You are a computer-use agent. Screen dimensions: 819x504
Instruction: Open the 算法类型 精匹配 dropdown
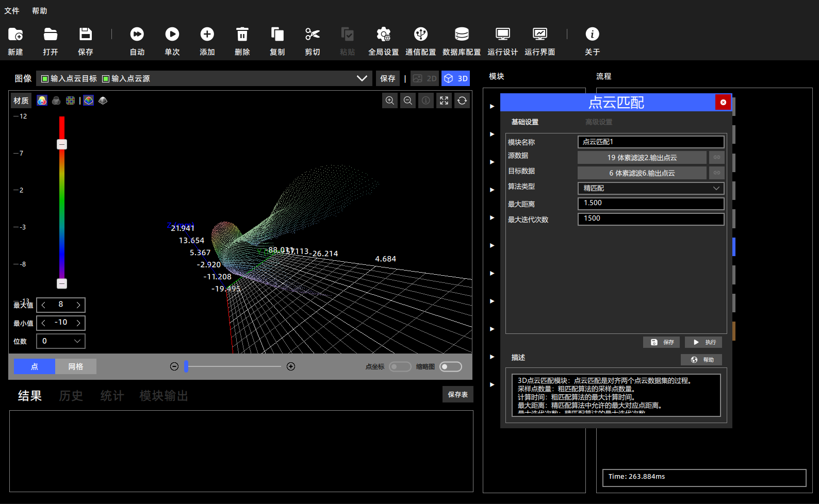click(x=651, y=188)
